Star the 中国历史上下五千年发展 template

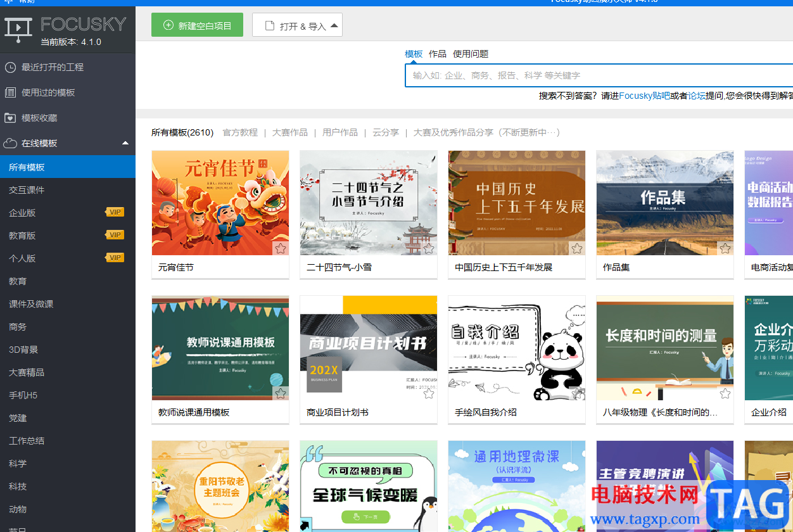pyautogui.click(x=577, y=248)
